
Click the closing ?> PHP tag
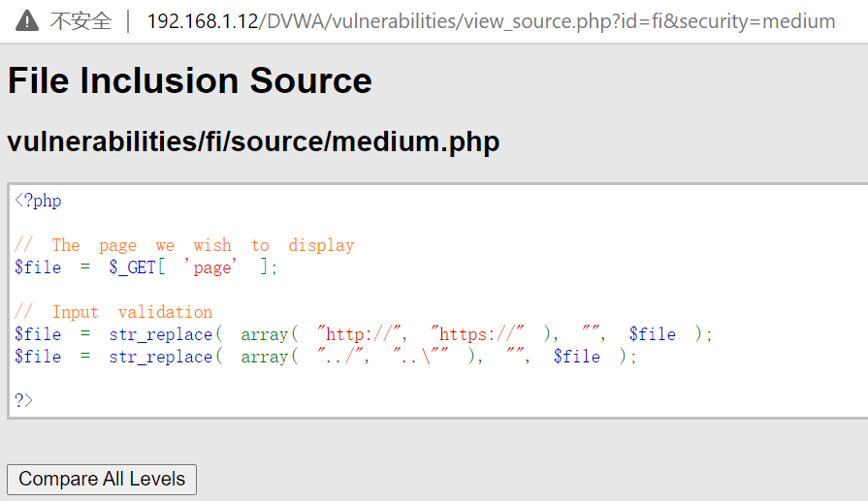[23, 400]
